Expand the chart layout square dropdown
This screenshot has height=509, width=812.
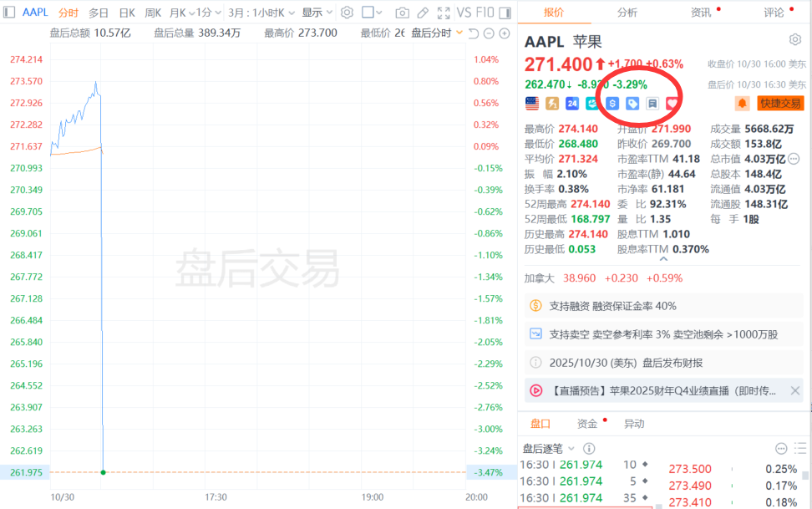coord(373,13)
